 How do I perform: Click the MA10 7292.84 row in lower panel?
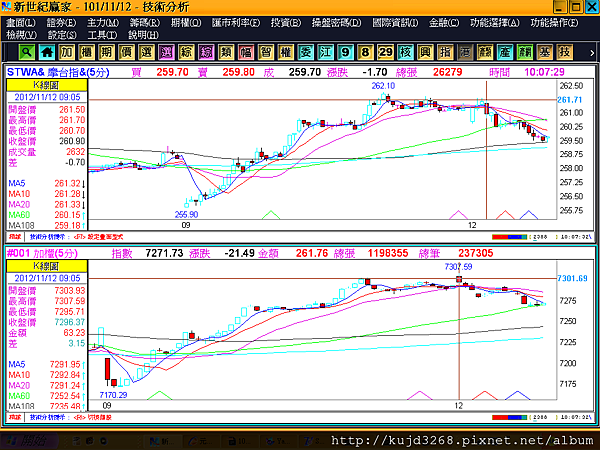pos(47,375)
